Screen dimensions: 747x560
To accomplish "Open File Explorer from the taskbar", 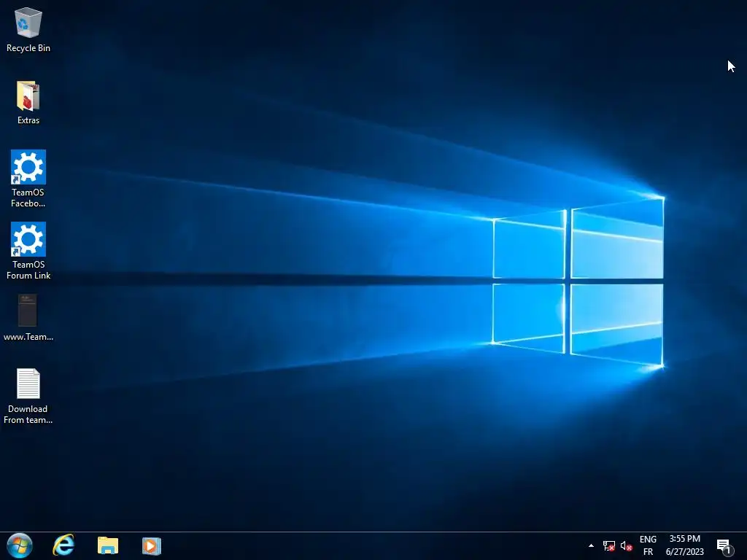I will click(x=108, y=545).
